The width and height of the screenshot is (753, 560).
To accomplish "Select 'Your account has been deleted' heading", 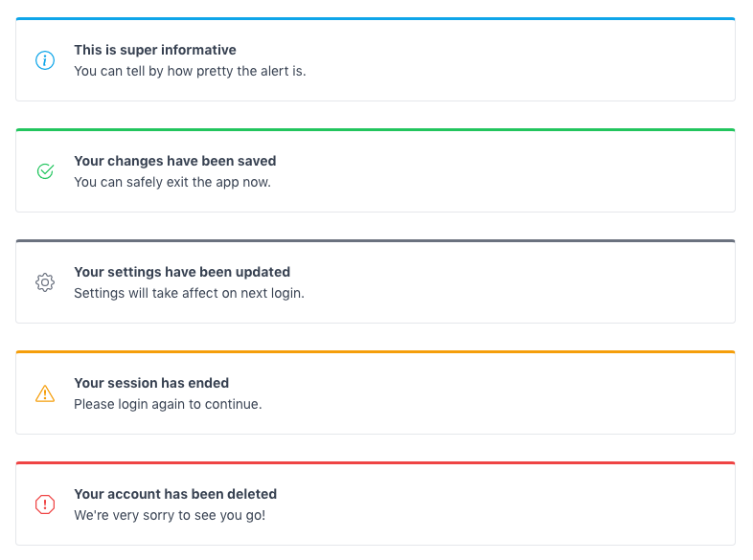I will 175,494.
